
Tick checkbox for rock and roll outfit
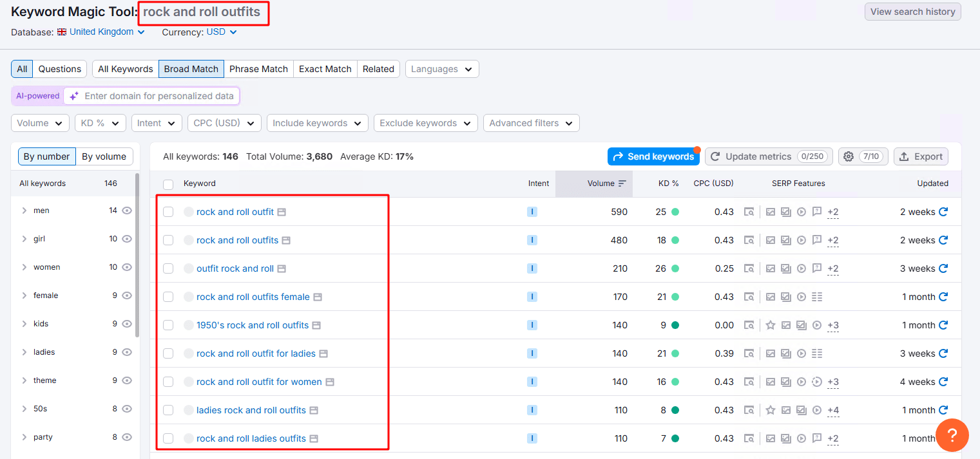(x=168, y=212)
